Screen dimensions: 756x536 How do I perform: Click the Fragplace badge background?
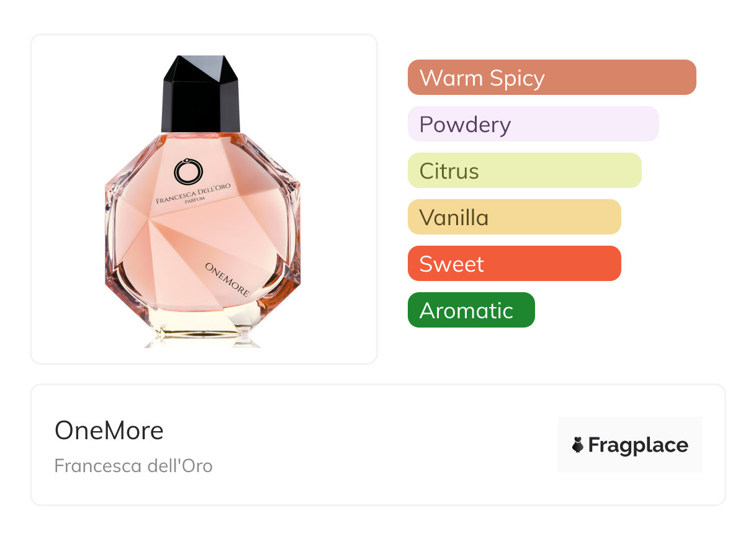[x=630, y=445]
